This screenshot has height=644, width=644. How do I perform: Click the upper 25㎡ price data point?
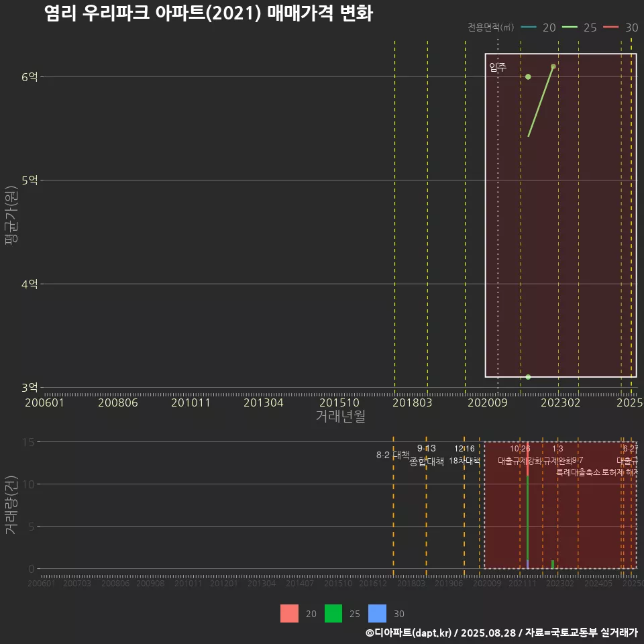553,66
